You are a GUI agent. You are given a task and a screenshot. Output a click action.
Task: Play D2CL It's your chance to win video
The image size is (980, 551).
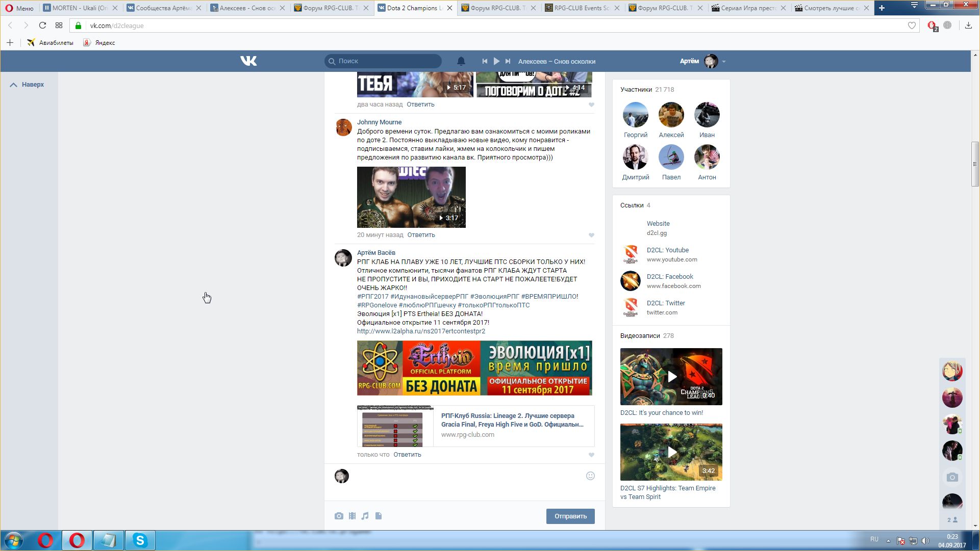(671, 377)
